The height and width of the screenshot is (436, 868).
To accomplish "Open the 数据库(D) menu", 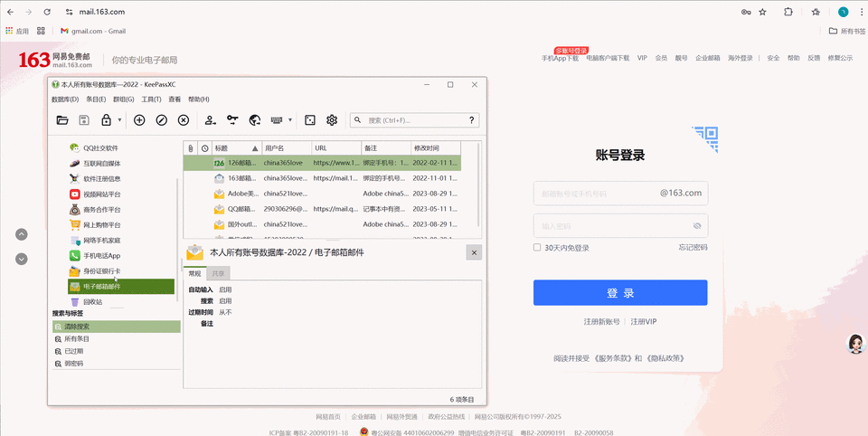I will (65, 100).
